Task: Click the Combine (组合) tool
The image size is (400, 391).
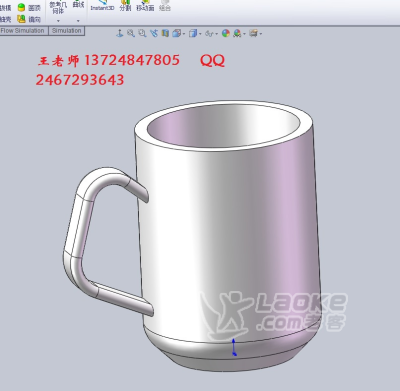Action: (x=165, y=6)
